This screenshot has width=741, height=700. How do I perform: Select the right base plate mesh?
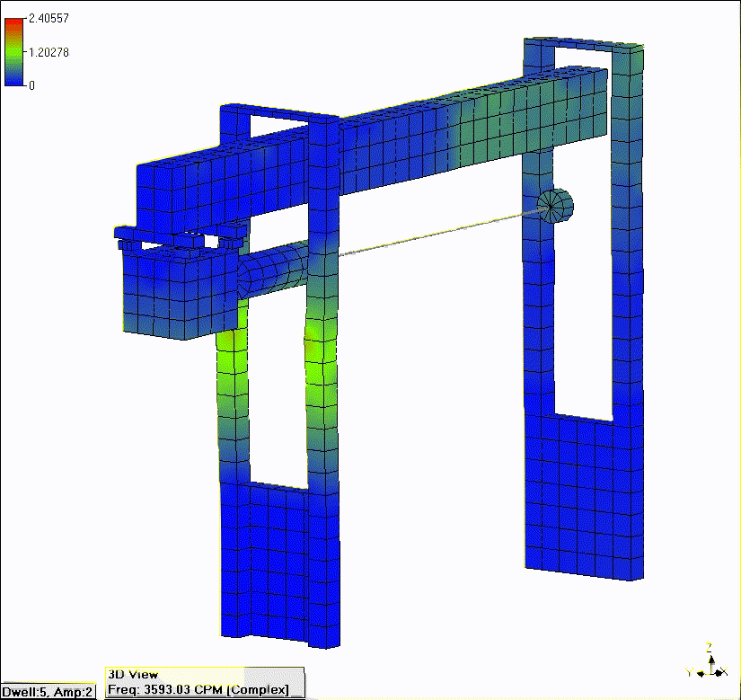(584, 494)
